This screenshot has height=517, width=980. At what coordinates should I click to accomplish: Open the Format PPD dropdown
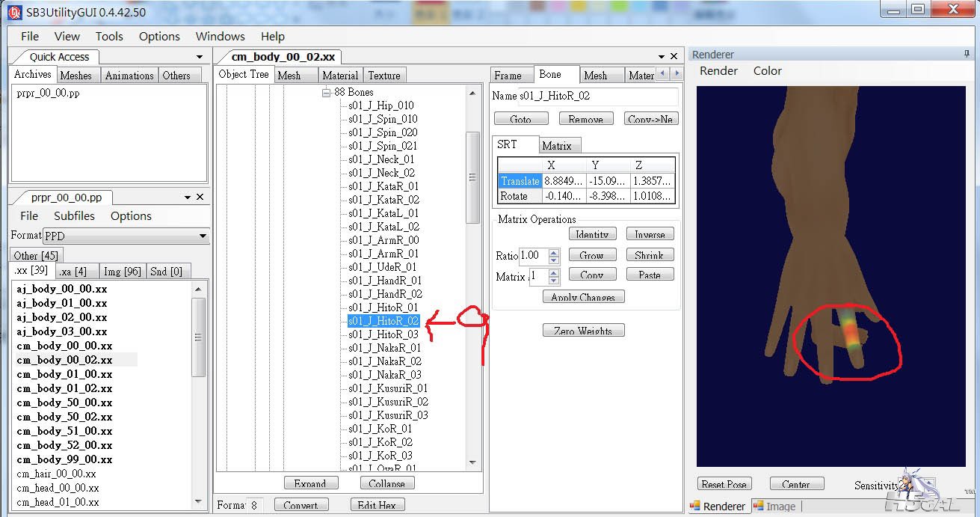click(202, 236)
